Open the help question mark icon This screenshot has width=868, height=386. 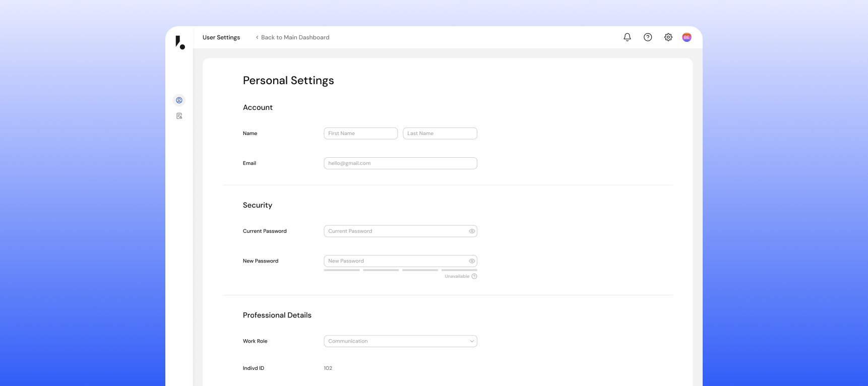[648, 37]
